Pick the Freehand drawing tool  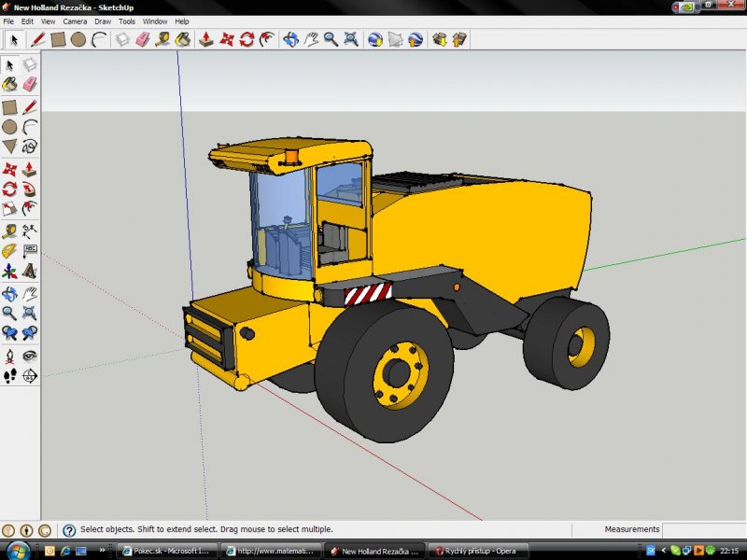(x=30, y=147)
